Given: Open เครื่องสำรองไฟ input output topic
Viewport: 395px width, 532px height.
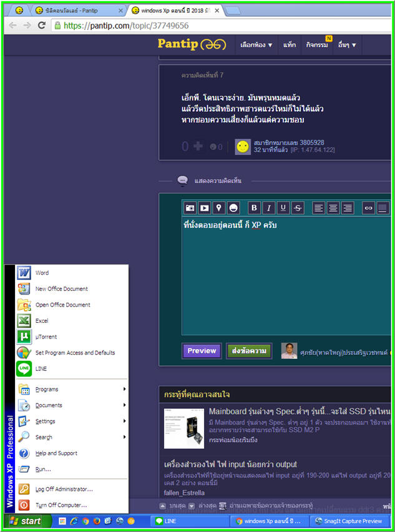Looking at the screenshot, I should (230, 464).
